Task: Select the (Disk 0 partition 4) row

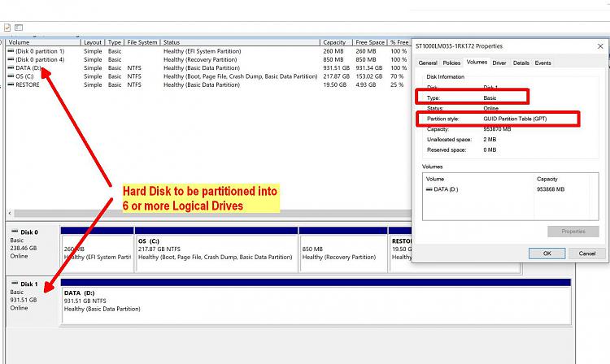Action: click(x=208, y=59)
